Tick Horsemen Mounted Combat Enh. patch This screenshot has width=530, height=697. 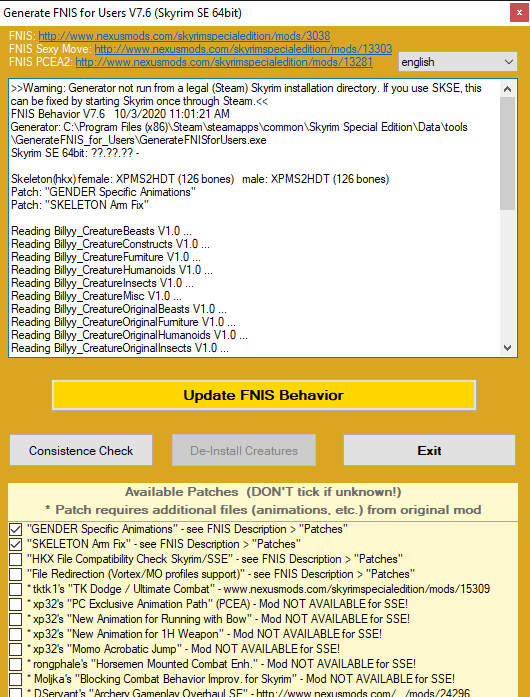pyautogui.click(x=16, y=665)
